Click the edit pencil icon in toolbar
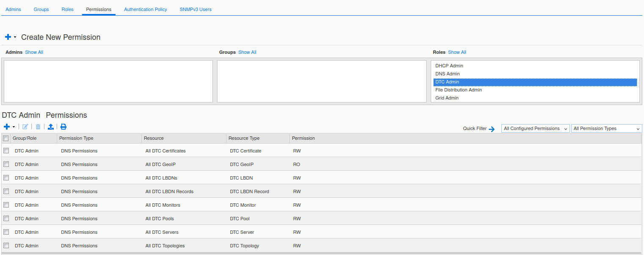Screen dimensions: 644x255 click(x=25, y=127)
